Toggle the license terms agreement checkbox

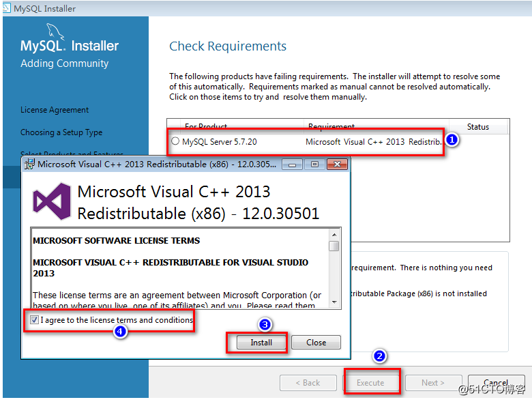tap(34, 319)
